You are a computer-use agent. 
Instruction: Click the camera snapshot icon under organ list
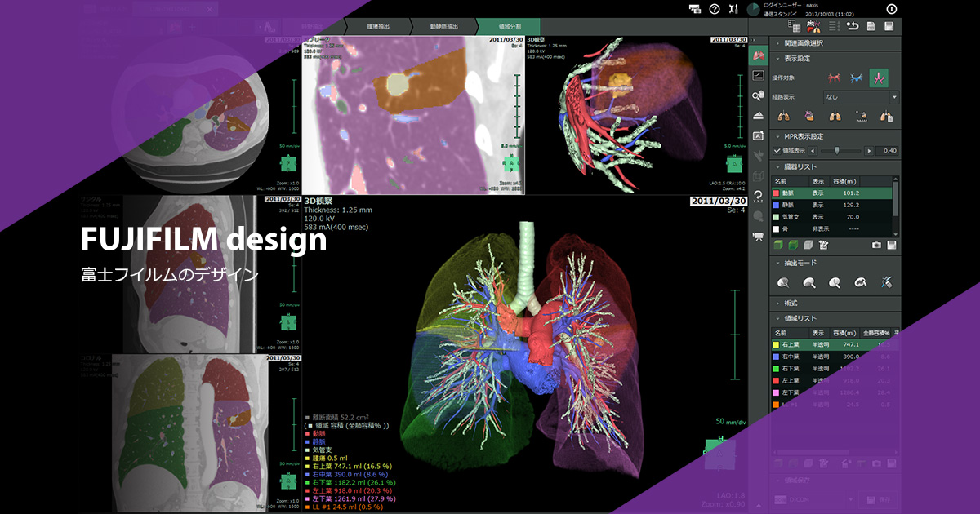pos(876,245)
